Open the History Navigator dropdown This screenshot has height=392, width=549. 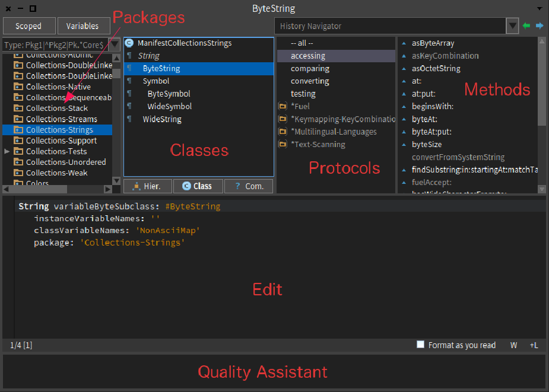pyautogui.click(x=513, y=26)
